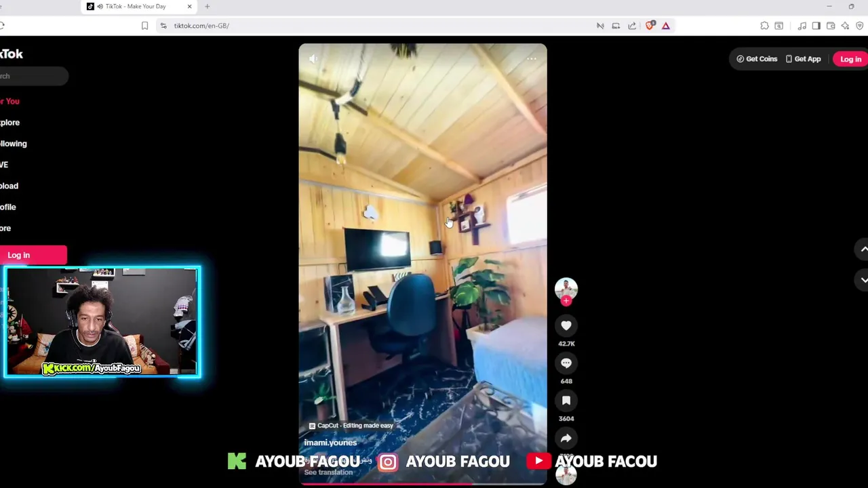Click Get Coins in the top bar

757,59
